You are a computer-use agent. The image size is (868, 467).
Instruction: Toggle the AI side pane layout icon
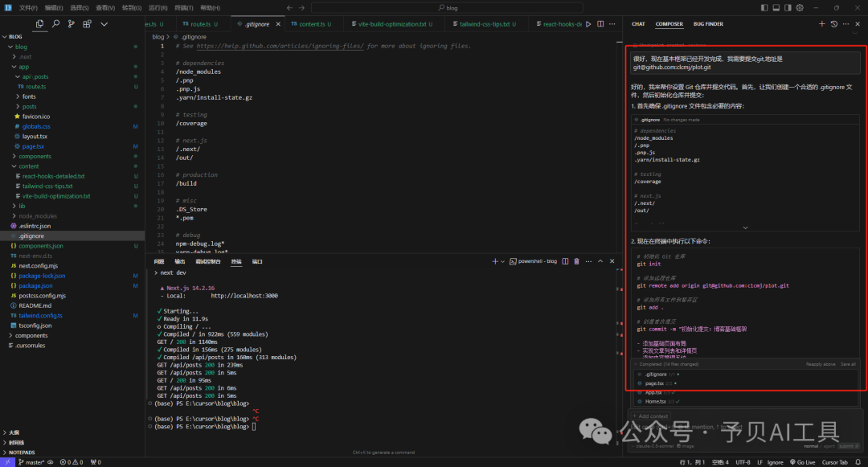[788, 8]
